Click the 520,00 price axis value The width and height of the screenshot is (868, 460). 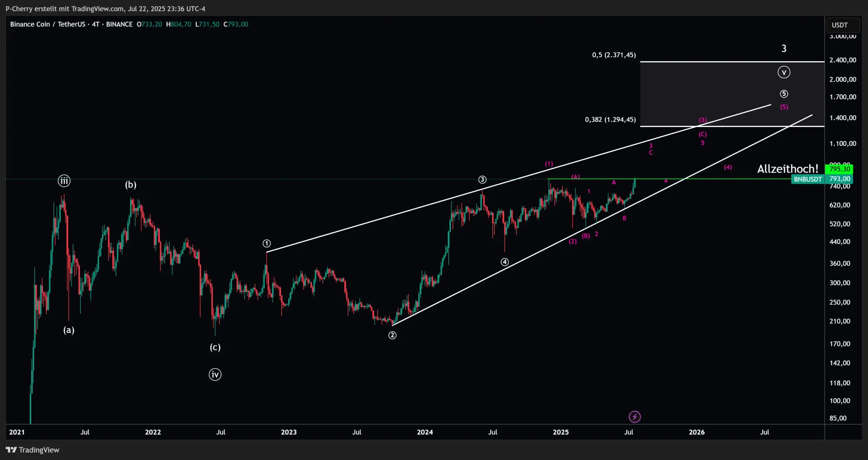pos(840,224)
